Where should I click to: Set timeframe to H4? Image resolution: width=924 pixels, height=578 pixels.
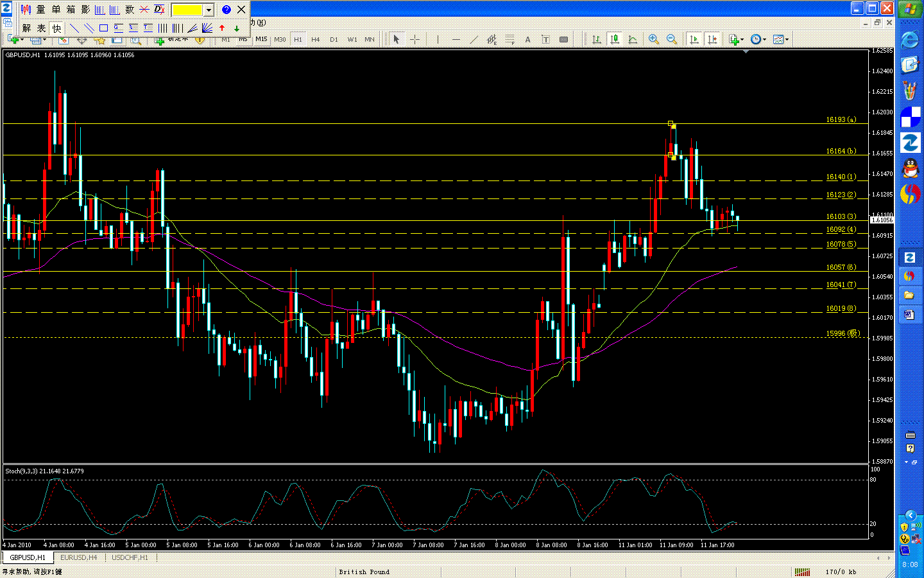pyautogui.click(x=316, y=39)
